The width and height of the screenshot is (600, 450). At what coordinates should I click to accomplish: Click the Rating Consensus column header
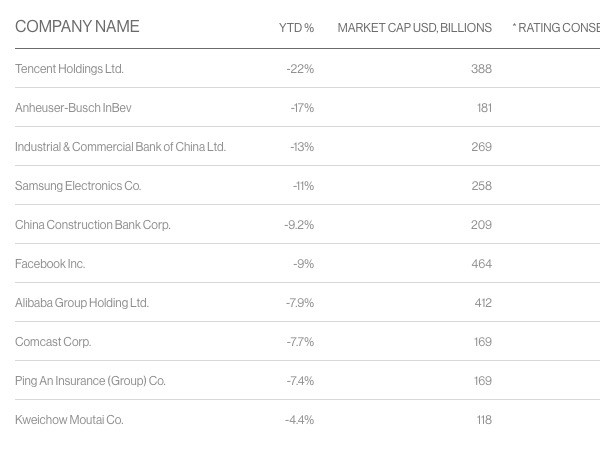(556, 28)
